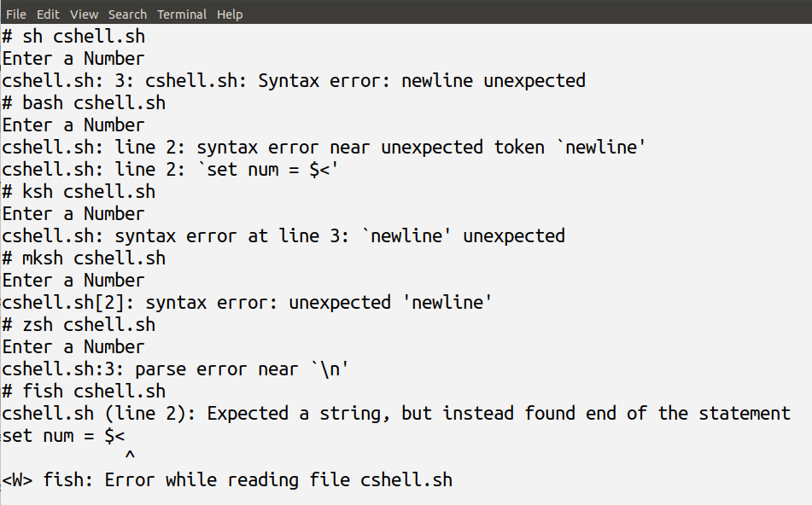Click the 'zsh cshell.sh' command line
Image resolution: width=812 pixels, height=505 pixels.
coord(79,324)
